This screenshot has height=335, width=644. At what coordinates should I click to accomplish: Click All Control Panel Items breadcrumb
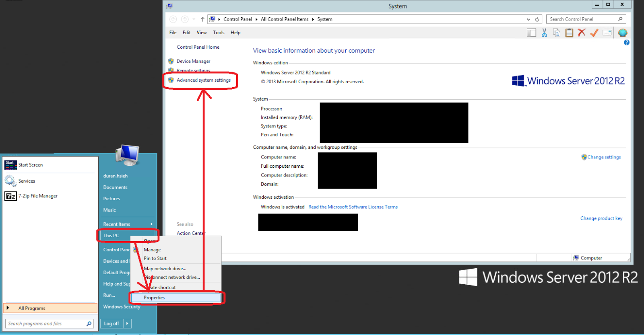285,19
